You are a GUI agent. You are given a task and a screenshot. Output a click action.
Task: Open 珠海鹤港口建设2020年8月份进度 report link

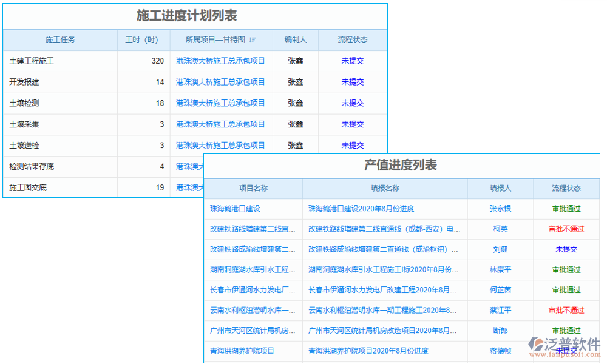click(361, 209)
